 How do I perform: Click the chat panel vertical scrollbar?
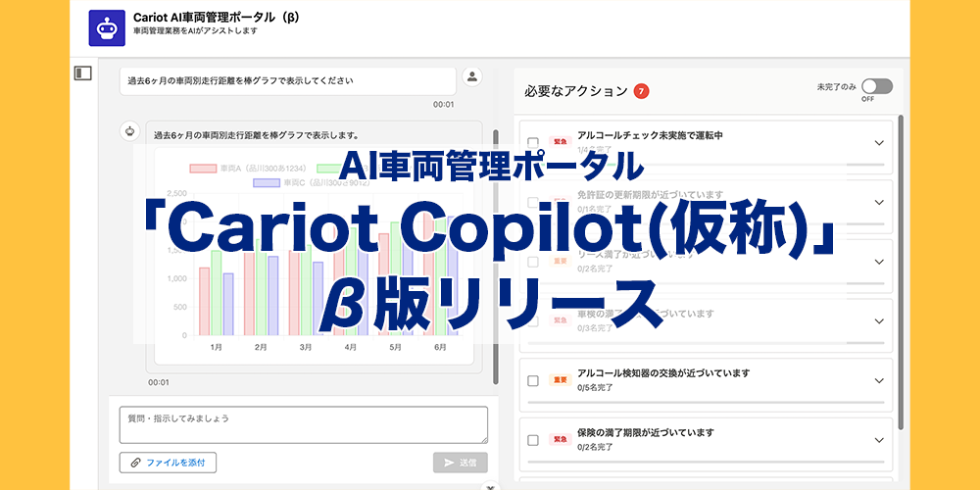click(496, 256)
